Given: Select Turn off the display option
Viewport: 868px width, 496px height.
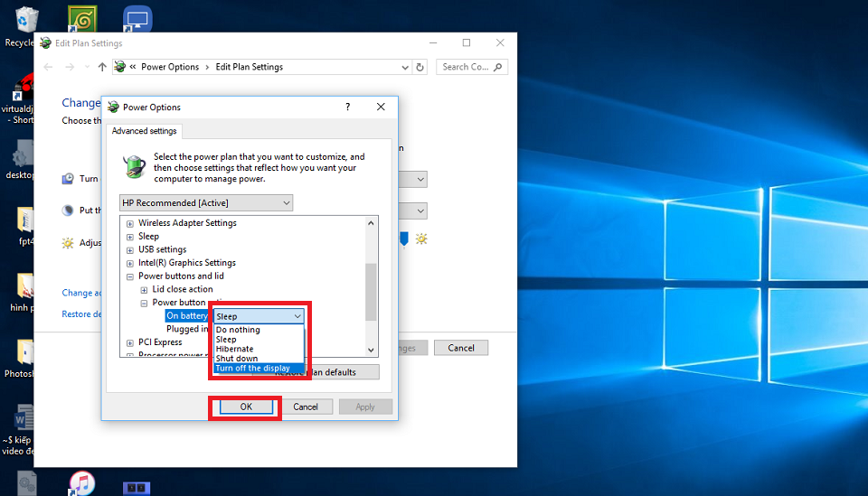Looking at the screenshot, I should [259, 369].
